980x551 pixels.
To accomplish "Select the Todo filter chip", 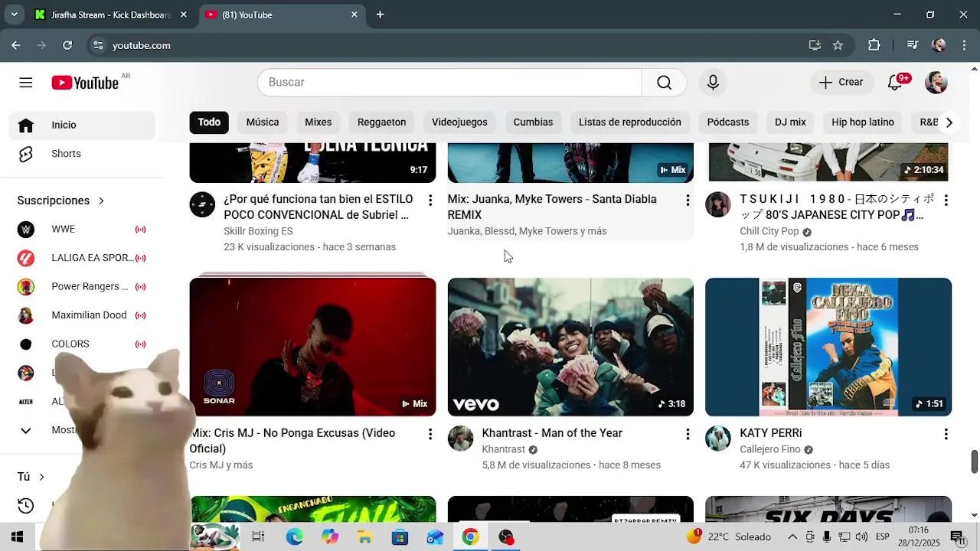I will click(209, 122).
